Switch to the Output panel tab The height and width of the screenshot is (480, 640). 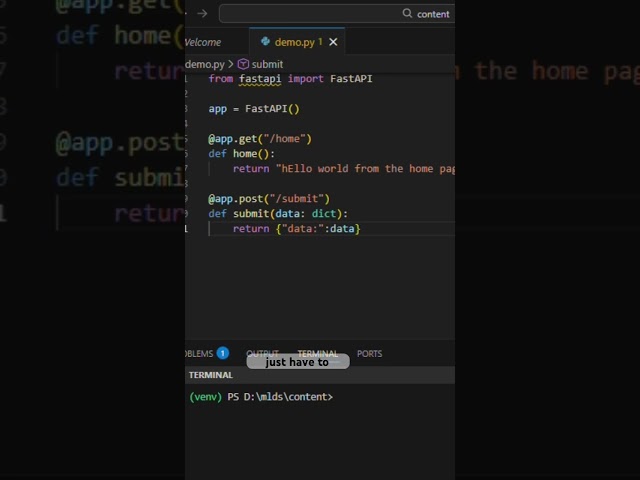point(262,353)
